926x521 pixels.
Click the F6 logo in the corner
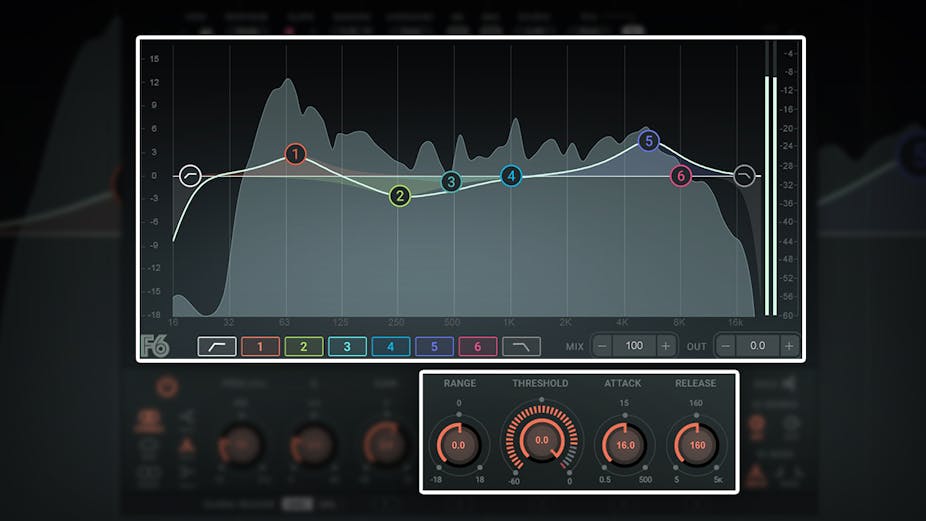tap(155, 347)
